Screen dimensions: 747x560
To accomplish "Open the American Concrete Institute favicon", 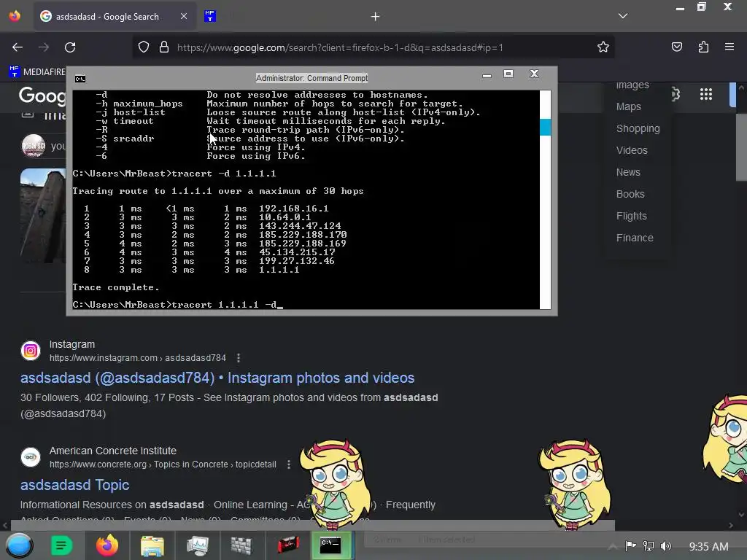I will click(x=31, y=457).
